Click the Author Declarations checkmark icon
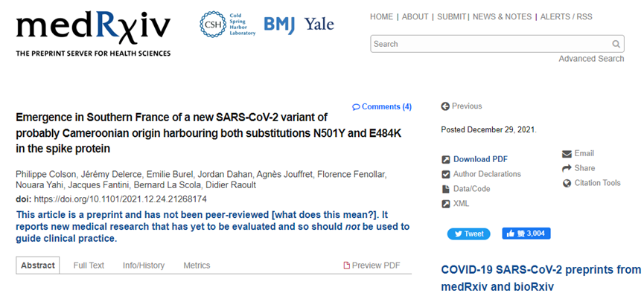644x296 pixels. click(446, 175)
